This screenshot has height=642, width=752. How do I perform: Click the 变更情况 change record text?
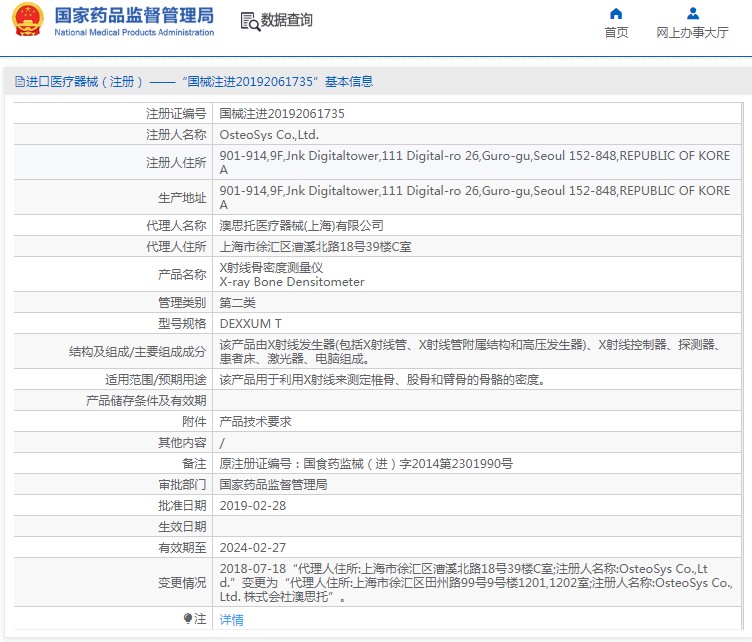coord(476,583)
